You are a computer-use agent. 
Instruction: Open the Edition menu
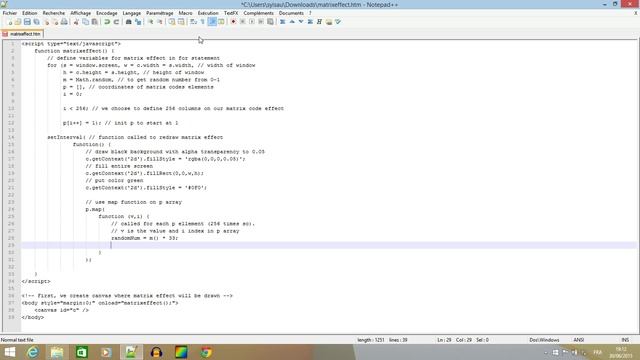(29, 13)
